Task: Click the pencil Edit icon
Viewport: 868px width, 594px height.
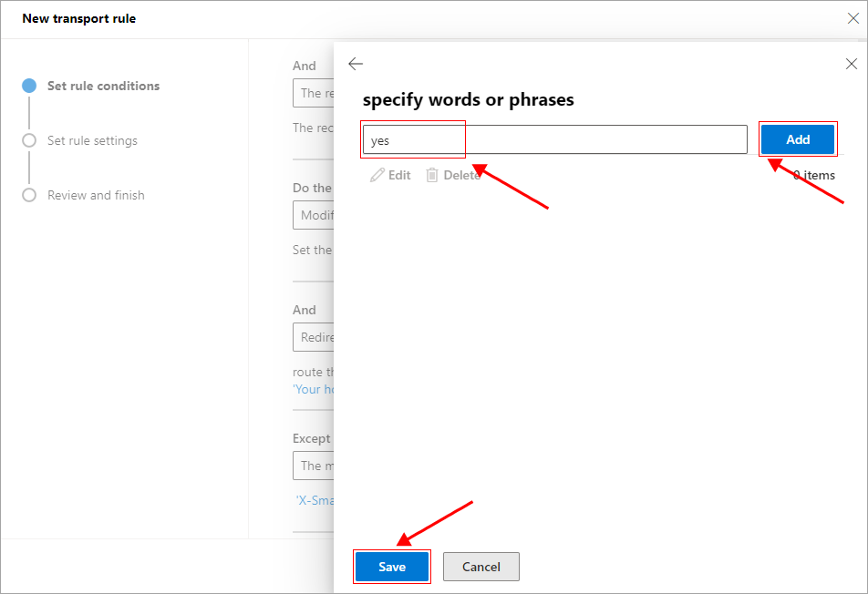Action: pyautogui.click(x=377, y=175)
